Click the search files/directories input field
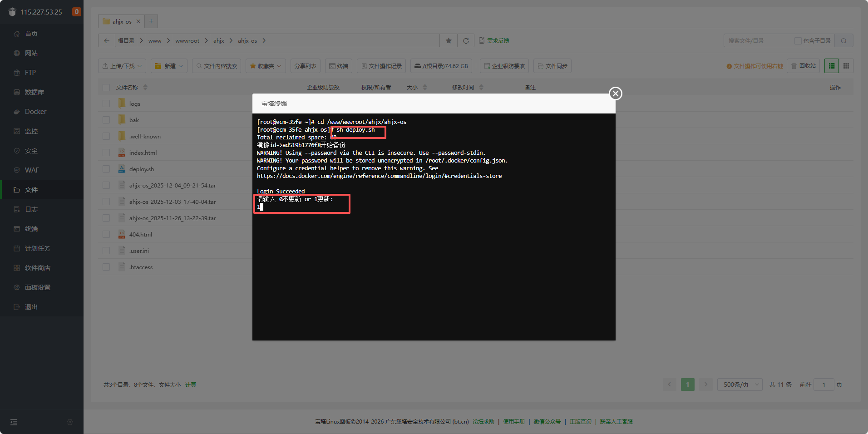The height and width of the screenshot is (434, 868). [x=758, y=41]
